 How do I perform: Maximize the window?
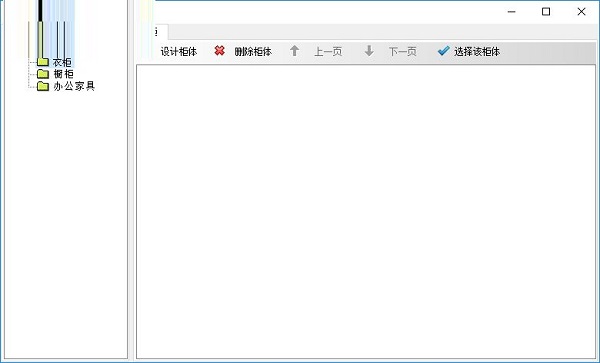[x=546, y=12]
